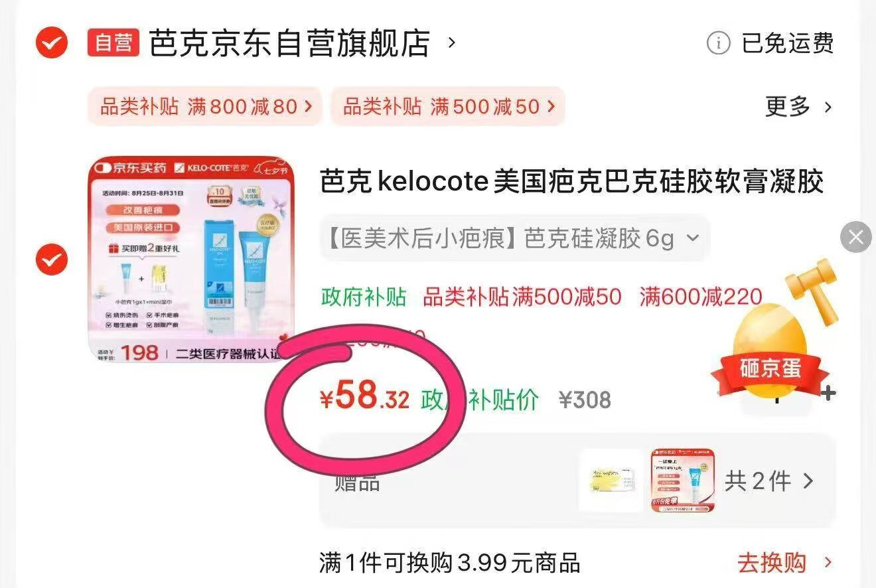Tap the 砸京蛋 golden egg icon

click(768, 351)
